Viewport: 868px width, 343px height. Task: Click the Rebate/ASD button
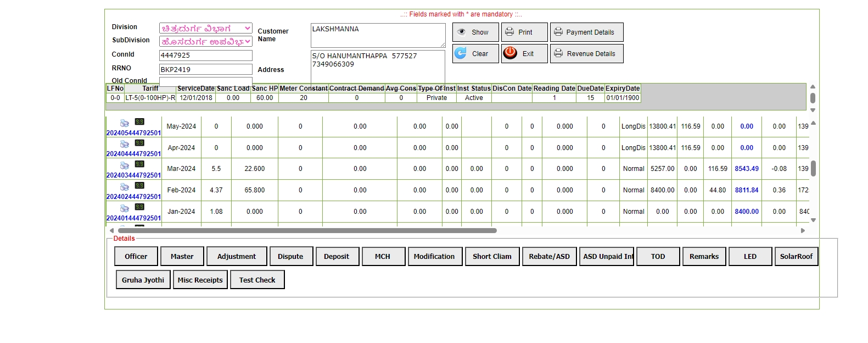point(550,256)
